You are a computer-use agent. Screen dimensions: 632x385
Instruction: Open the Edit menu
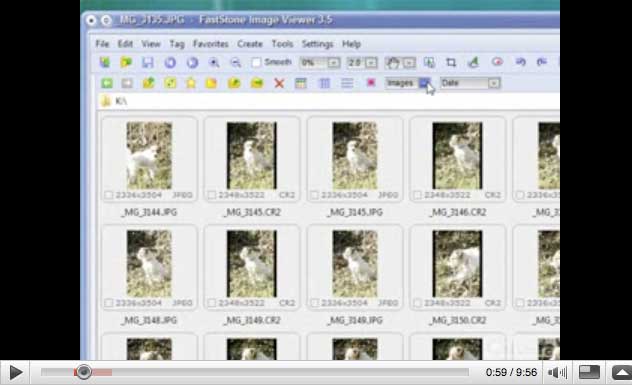pyautogui.click(x=125, y=44)
